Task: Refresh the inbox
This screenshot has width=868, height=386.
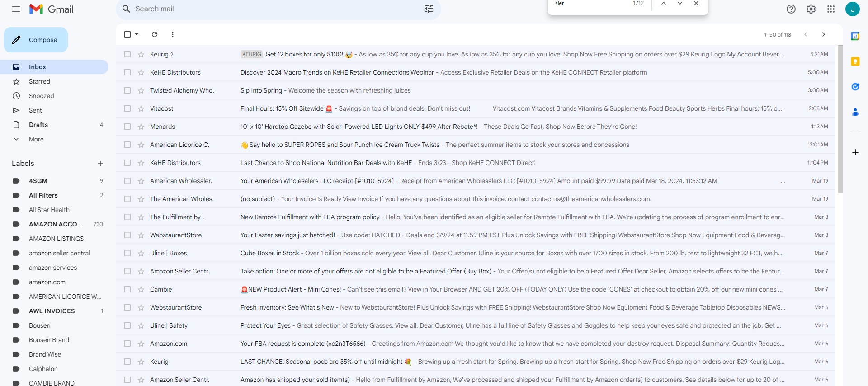Action: pyautogui.click(x=155, y=34)
